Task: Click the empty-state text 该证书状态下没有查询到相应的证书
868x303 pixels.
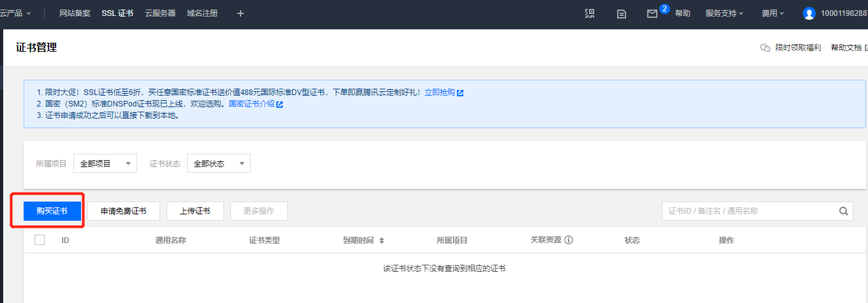Action: pyautogui.click(x=444, y=269)
